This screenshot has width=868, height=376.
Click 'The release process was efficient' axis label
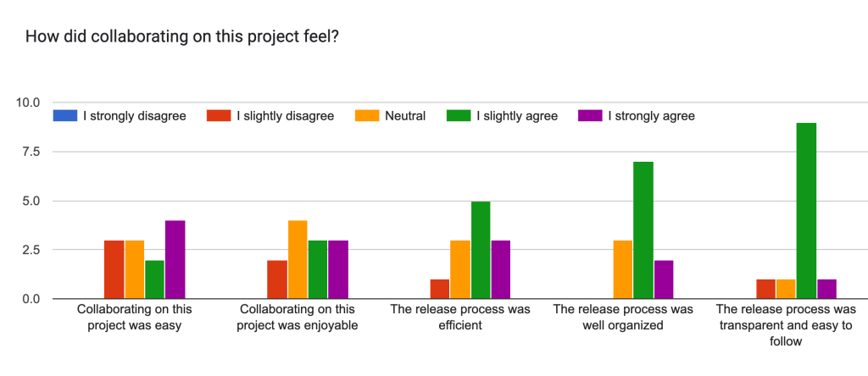460,318
